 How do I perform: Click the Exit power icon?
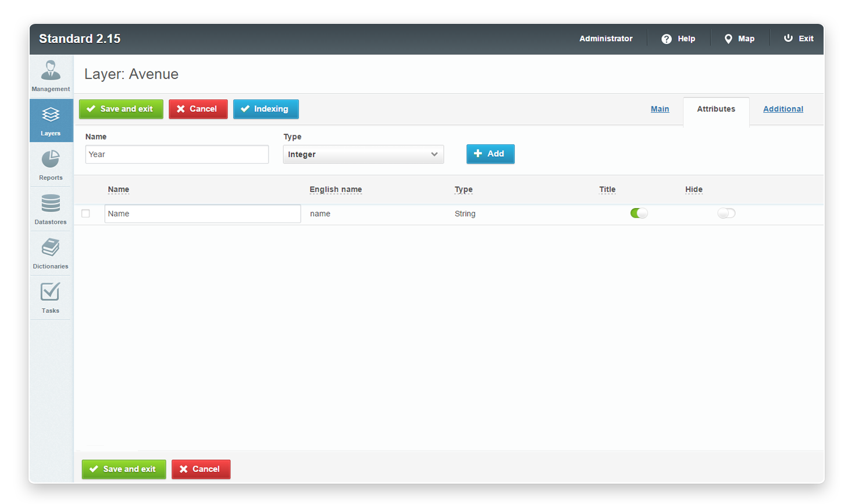(x=788, y=38)
